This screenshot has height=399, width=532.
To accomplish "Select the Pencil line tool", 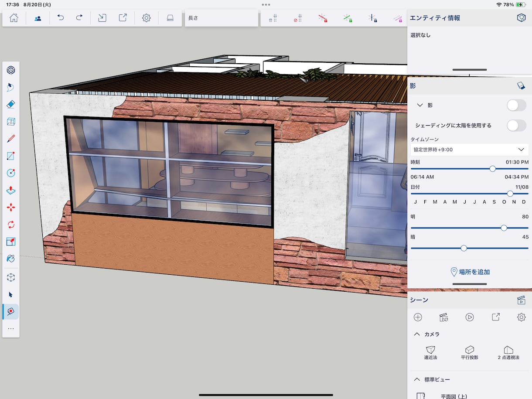I will (11, 139).
